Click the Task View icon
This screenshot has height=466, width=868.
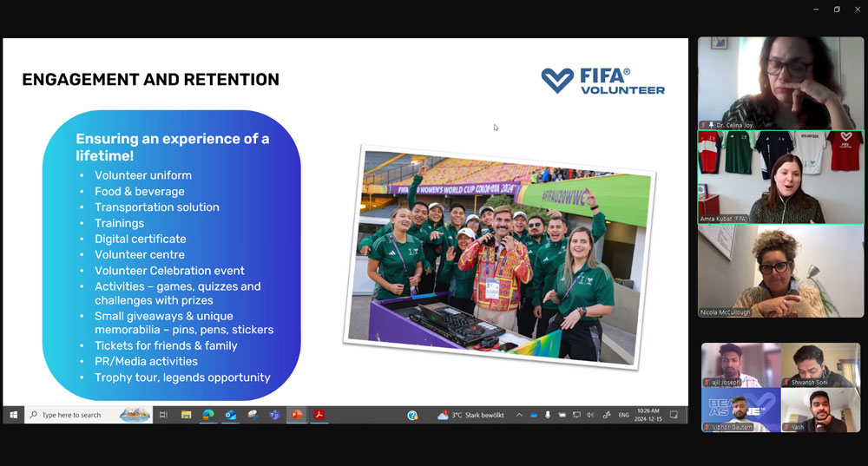[x=163, y=415]
